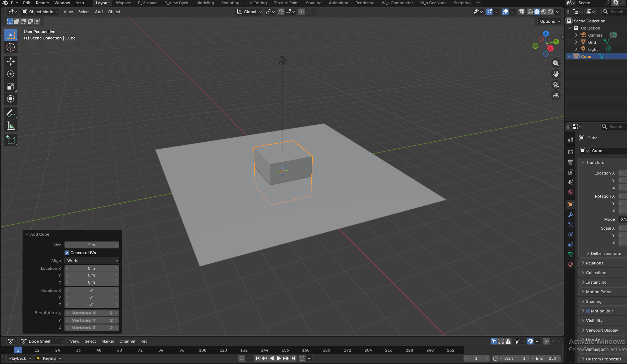Image resolution: width=627 pixels, height=364 pixels.
Task: Click the pan view hand icon
Action: coord(555,74)
